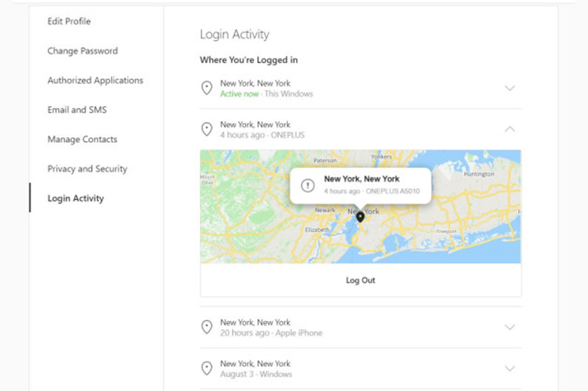Click the warning icon in map popup
The image size is (588, 391).
[307, 185]
